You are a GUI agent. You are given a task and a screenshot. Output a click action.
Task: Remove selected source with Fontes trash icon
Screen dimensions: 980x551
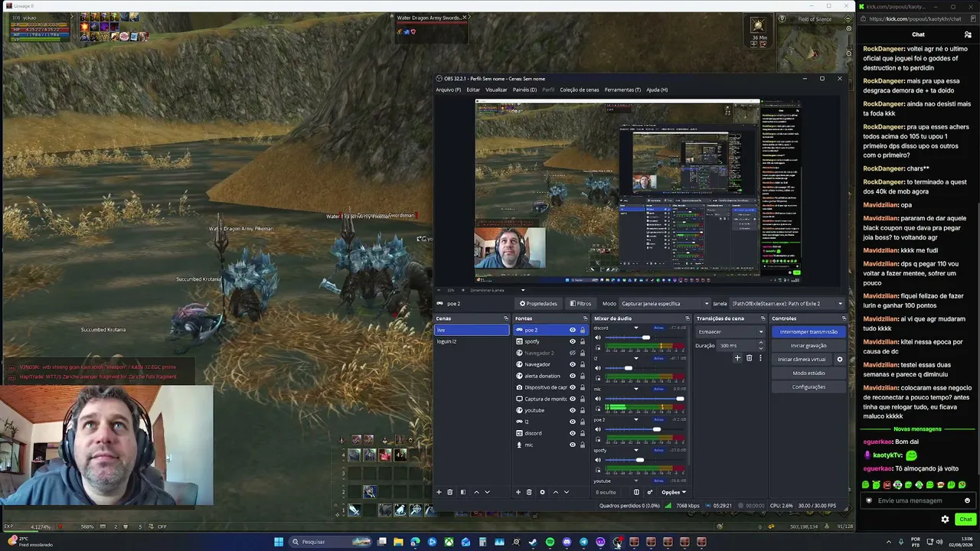(x=529, y=492)
